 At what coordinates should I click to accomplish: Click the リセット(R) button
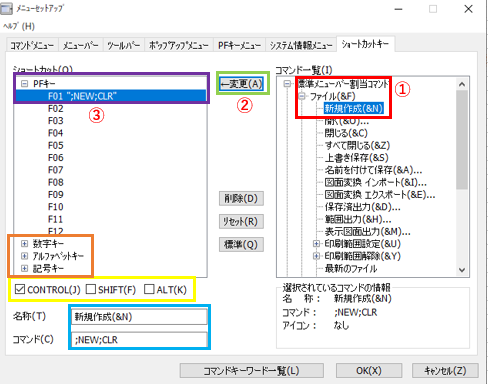pos(241,222)
